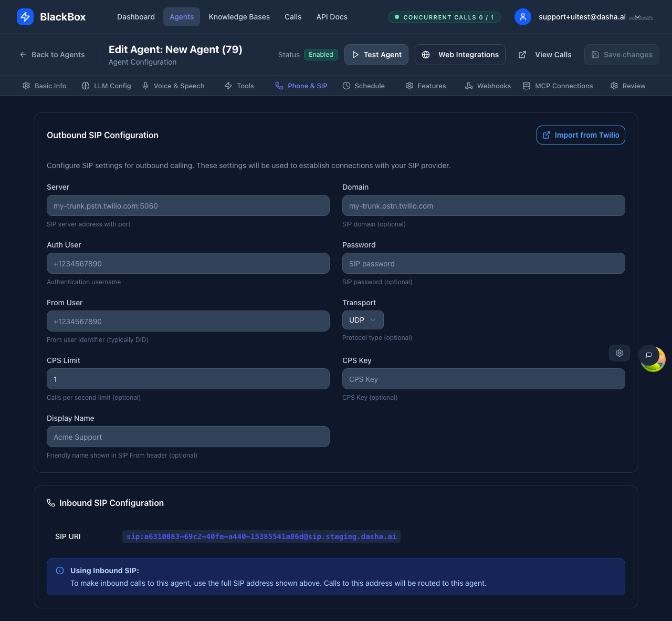Click the Test Agent button
The width and height of the screenshot is (672, 621).
(376, 55)
